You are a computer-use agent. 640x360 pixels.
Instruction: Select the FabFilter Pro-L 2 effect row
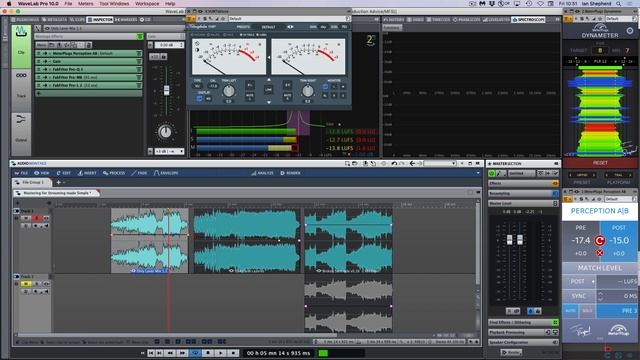pyautogui.click(x=89, y=85)
